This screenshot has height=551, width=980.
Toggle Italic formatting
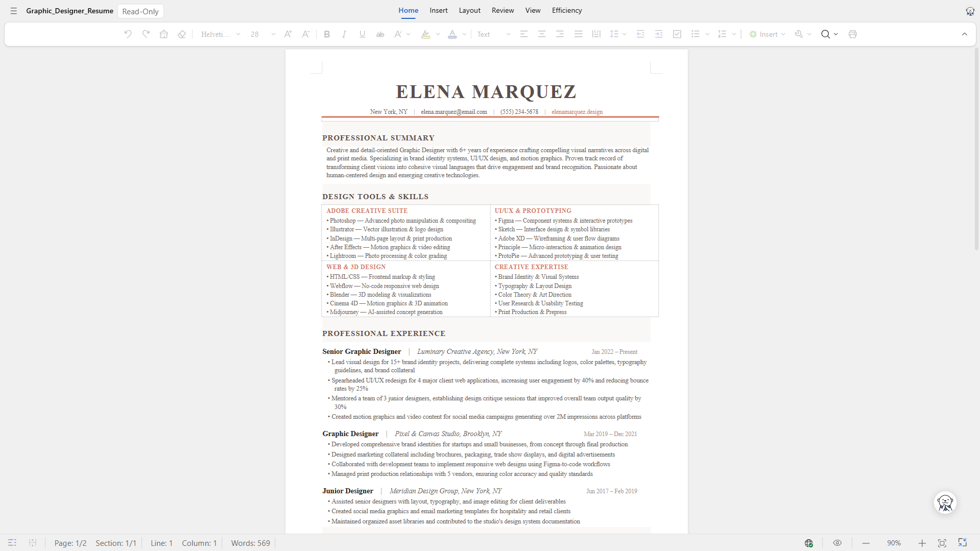tap(344, 34)
